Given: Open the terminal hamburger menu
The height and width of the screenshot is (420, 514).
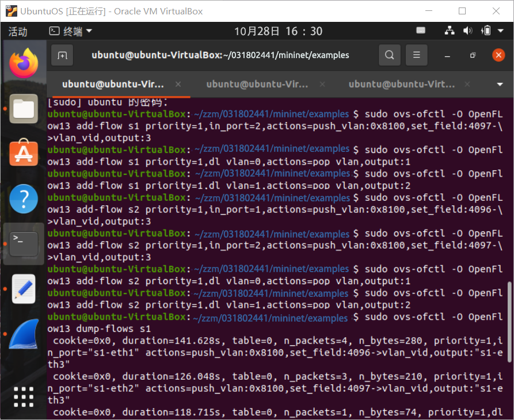Looking at the screenshot, I should (417, 55).
